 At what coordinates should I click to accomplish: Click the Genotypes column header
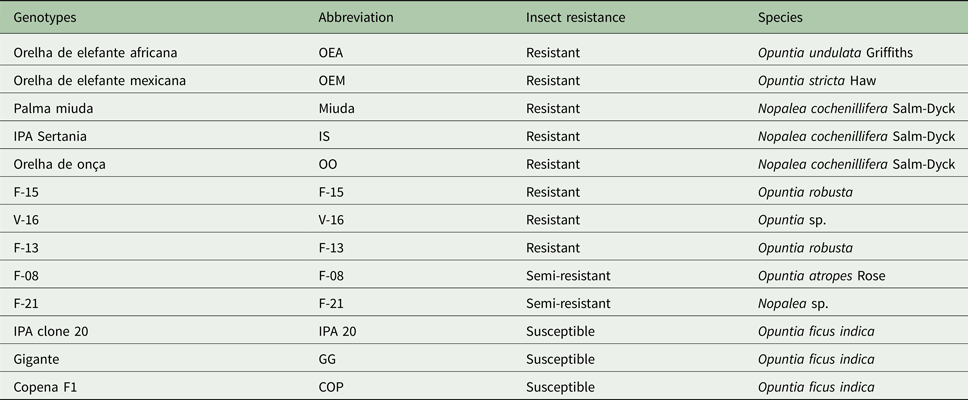[x=44, y=19]
